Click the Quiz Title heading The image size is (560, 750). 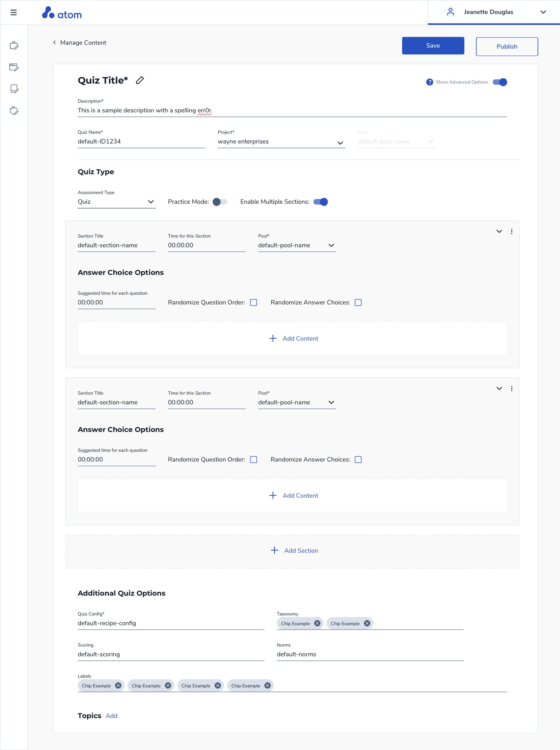click(103, 80)
